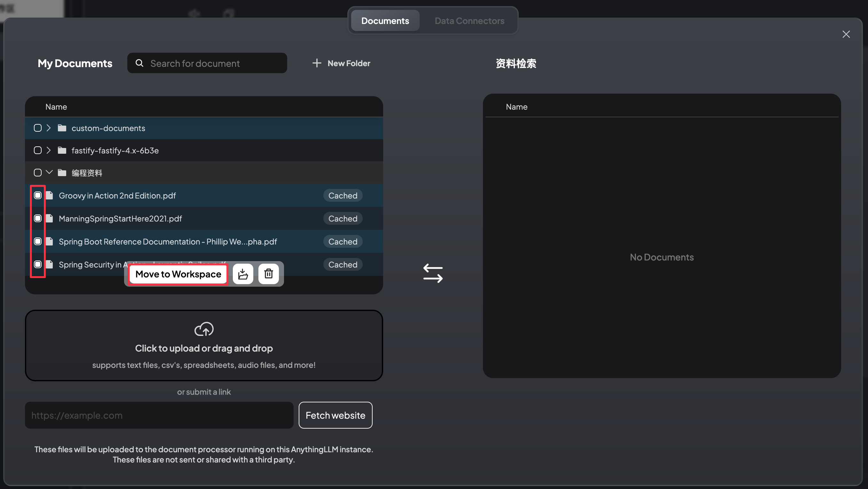Viewport: 868px width, 489px height.
Task: Uncheck ManningSpringStartHere2021.pdf checkbox
Action: click(x=38, y=218)
